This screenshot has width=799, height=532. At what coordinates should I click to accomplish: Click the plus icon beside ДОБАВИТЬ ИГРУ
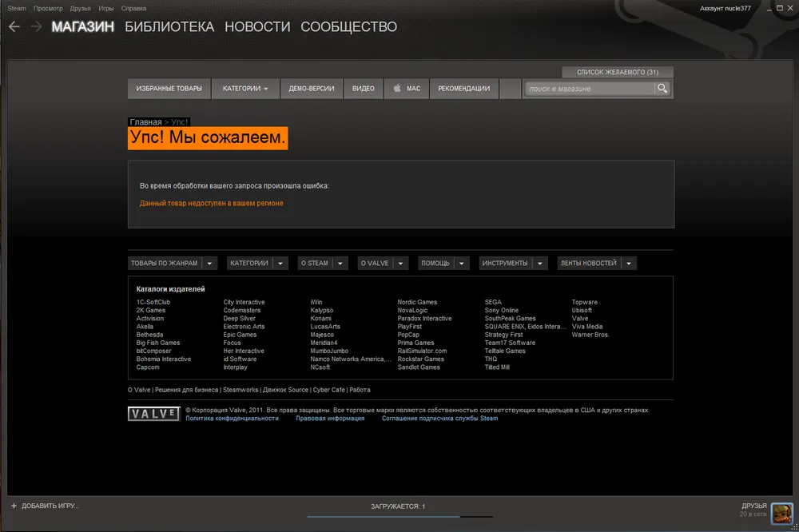pyautogui.click(x=14, y=506)
